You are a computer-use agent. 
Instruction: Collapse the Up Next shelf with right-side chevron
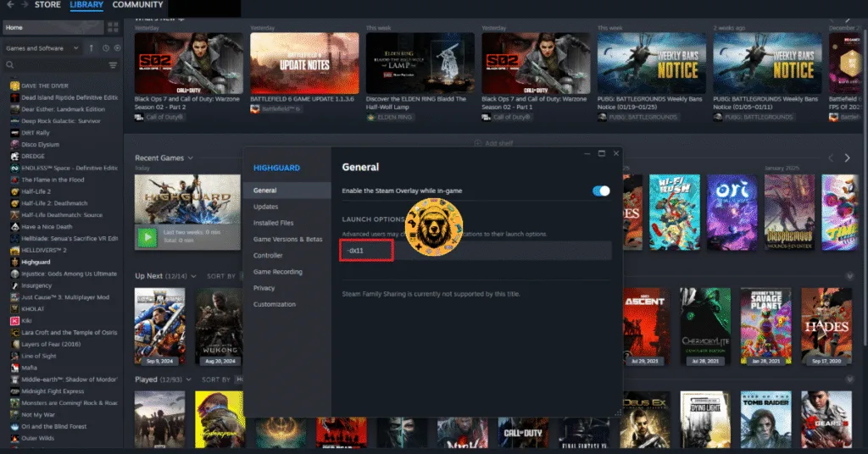[849, 276]
